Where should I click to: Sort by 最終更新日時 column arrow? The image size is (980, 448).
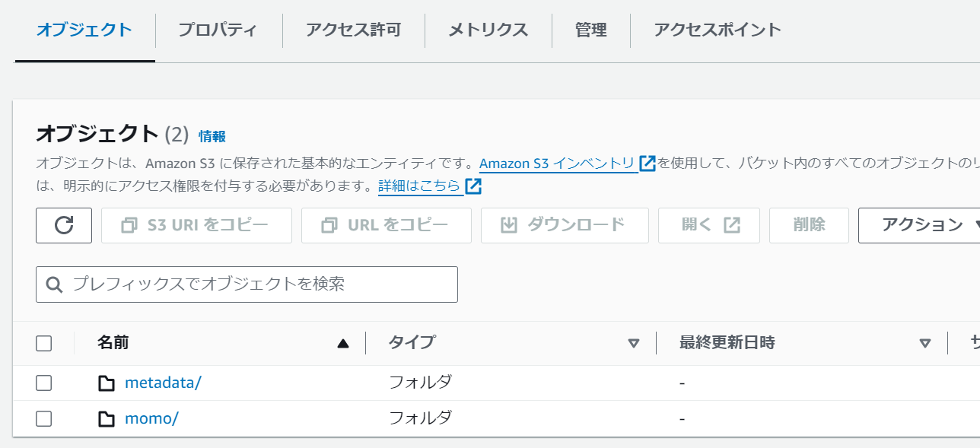click(x=924, y=344)
